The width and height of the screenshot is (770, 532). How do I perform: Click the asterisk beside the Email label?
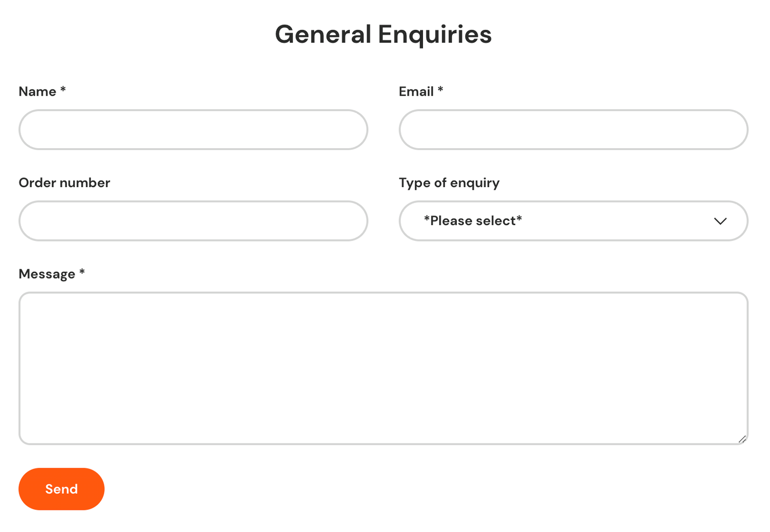tap(440, 89)
